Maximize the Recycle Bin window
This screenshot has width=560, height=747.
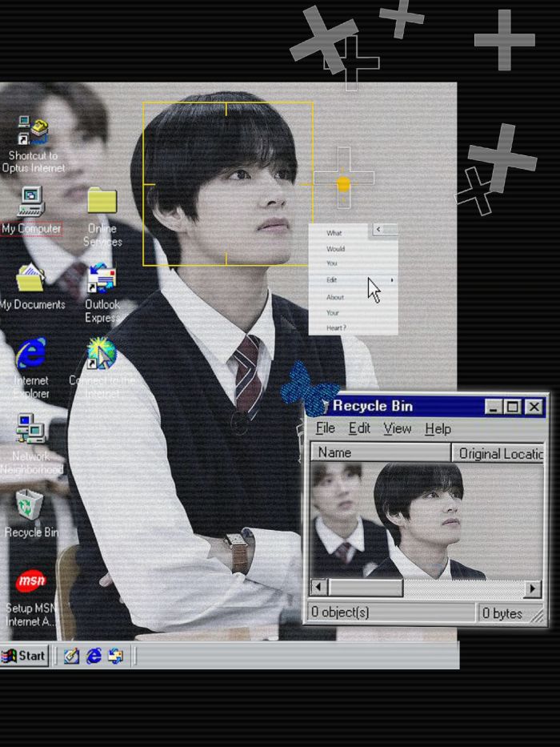click(513, 407)
